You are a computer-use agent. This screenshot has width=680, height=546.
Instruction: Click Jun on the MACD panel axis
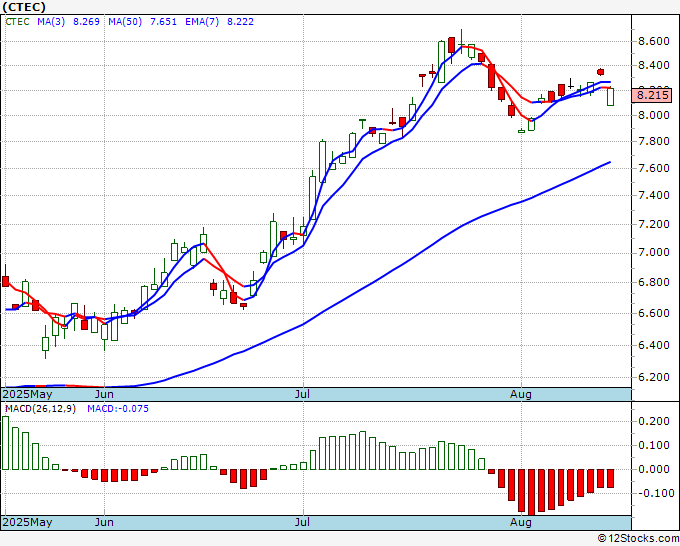coord(104,522)
